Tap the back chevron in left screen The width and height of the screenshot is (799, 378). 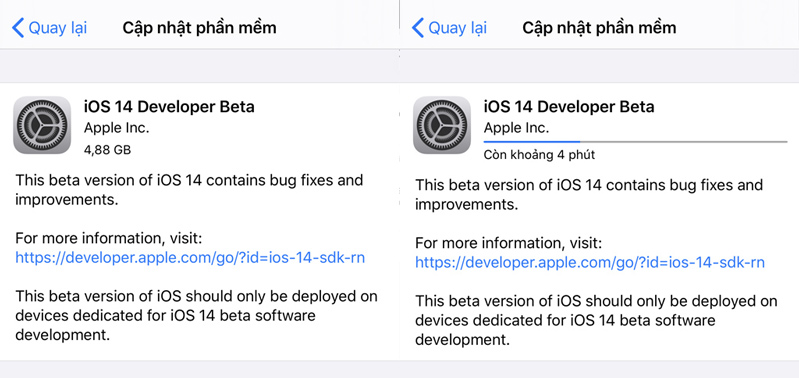18,28
